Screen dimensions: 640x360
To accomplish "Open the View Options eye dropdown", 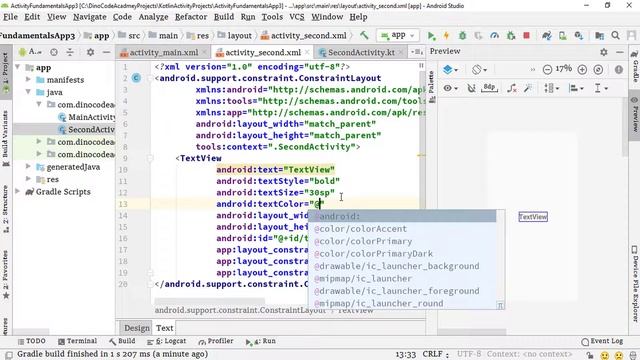I will coord(450,88).
